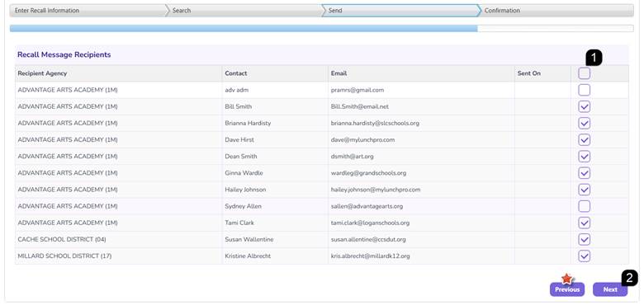This screenshot has width=644, height=305.
Task: Click contact name Hailey Johnson
Action: tap(245, 190)
